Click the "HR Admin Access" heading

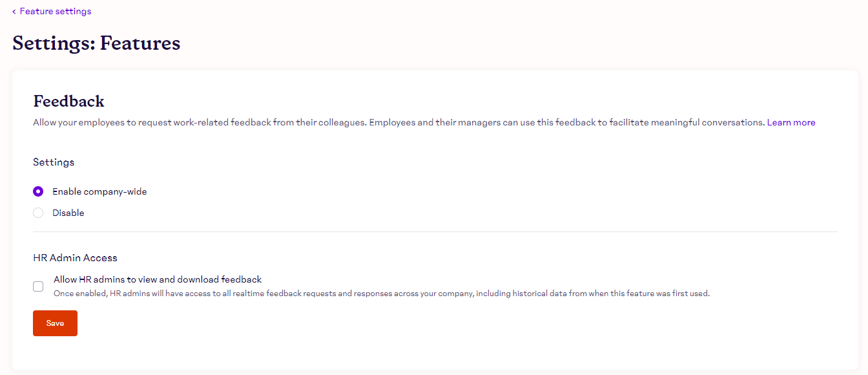(75, 258)
